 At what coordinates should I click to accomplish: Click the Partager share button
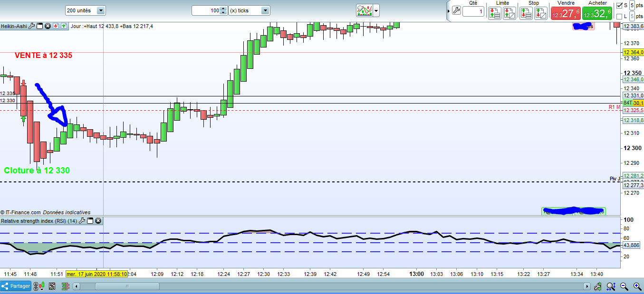[x=16, y=286]
